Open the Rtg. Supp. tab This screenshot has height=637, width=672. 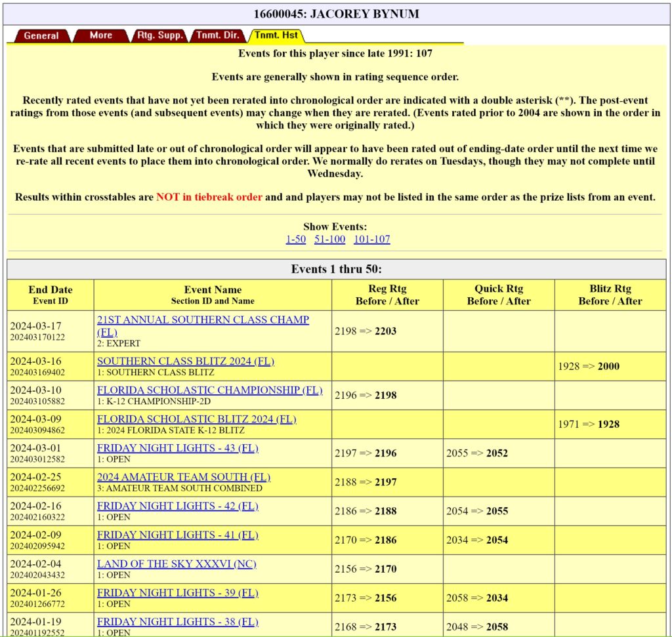click(160, 35)
